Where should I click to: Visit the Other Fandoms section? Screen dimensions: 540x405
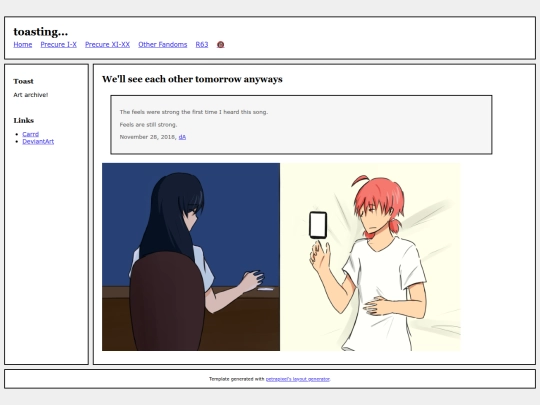pyautogui.click(x=163, y=44)
